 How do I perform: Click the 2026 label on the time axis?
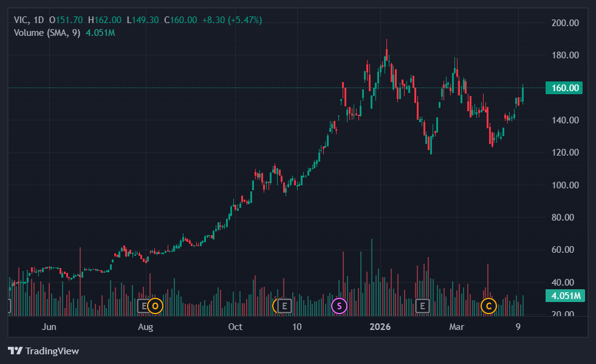pyautogui.click(x=380, y=327)
